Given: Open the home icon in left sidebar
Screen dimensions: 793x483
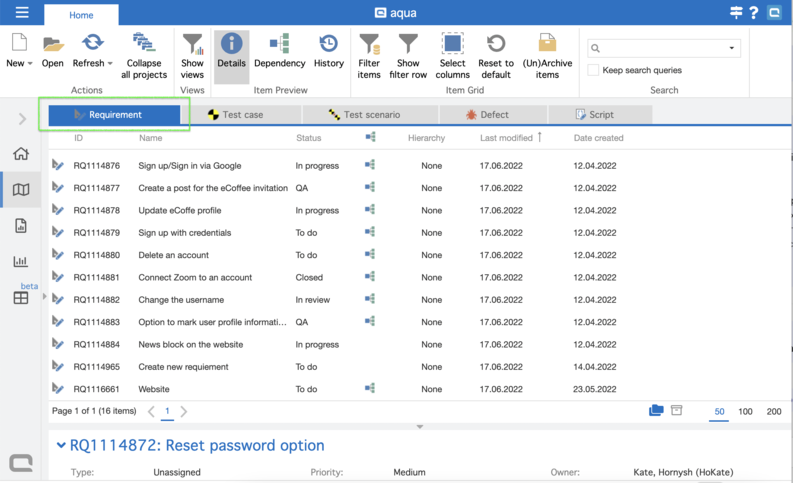Looking at the screenshot, I should (x=21, y=154).
